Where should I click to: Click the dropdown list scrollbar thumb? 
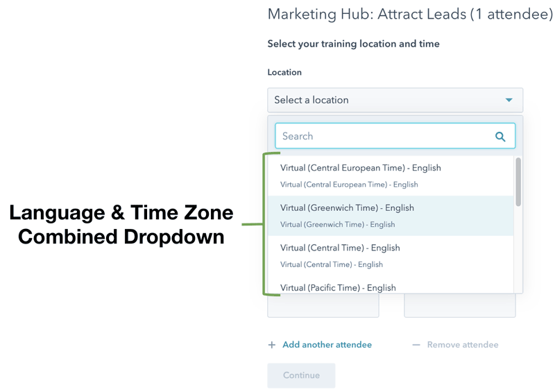518,181
